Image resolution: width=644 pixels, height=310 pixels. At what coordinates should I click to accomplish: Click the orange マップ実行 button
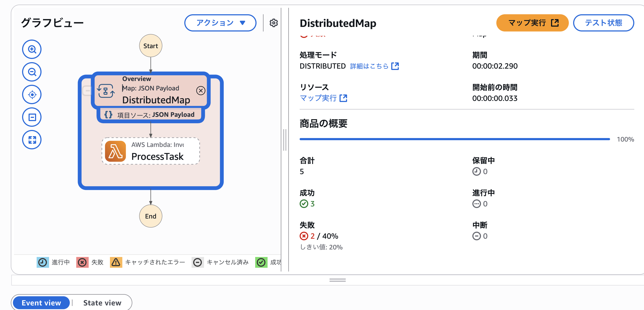[532, 23]
